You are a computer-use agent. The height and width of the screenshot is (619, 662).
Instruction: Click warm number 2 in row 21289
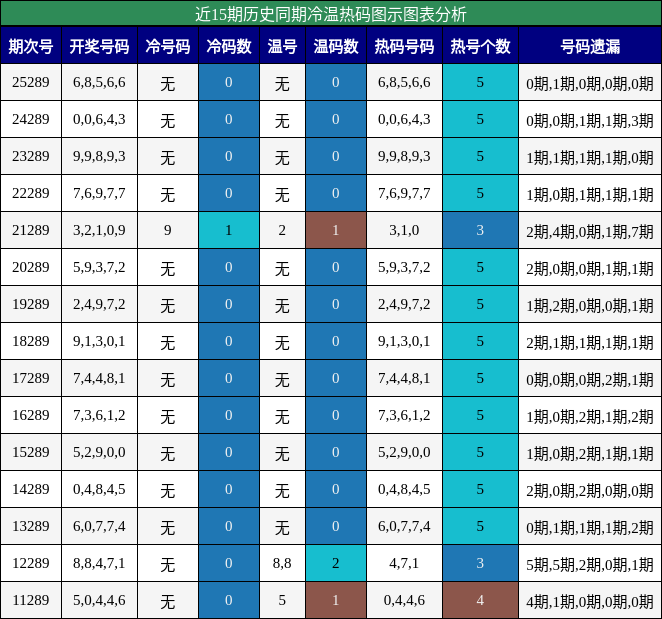(x=282, y=230)
